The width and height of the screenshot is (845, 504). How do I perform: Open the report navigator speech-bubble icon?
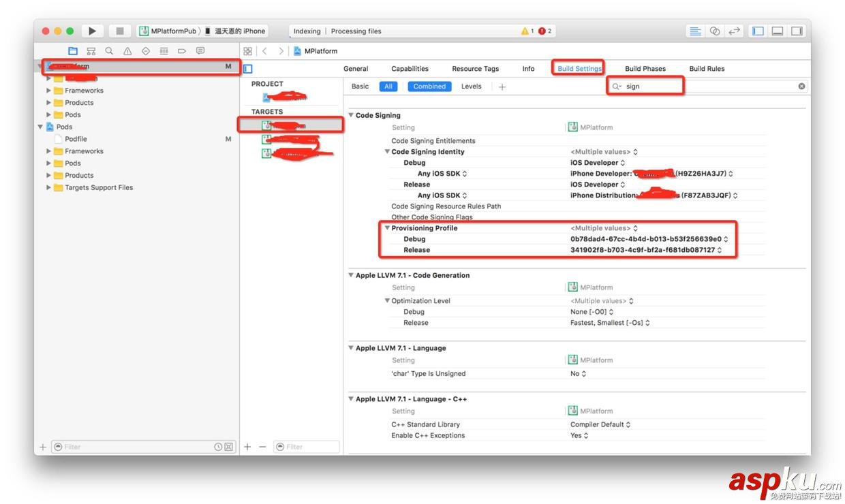click(x=200, y=51)
